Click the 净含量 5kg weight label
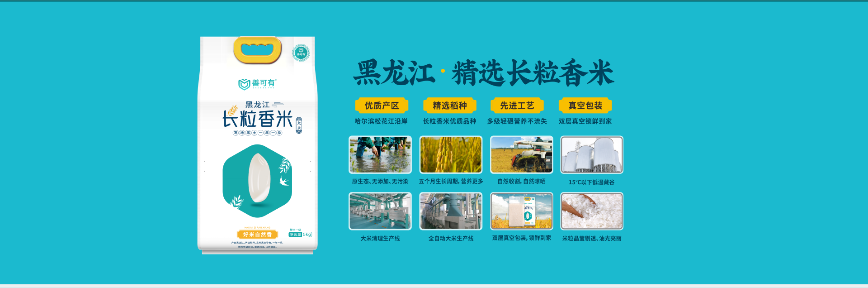The width and height of the screenshot is (868, 288). (x=300, y=235)
